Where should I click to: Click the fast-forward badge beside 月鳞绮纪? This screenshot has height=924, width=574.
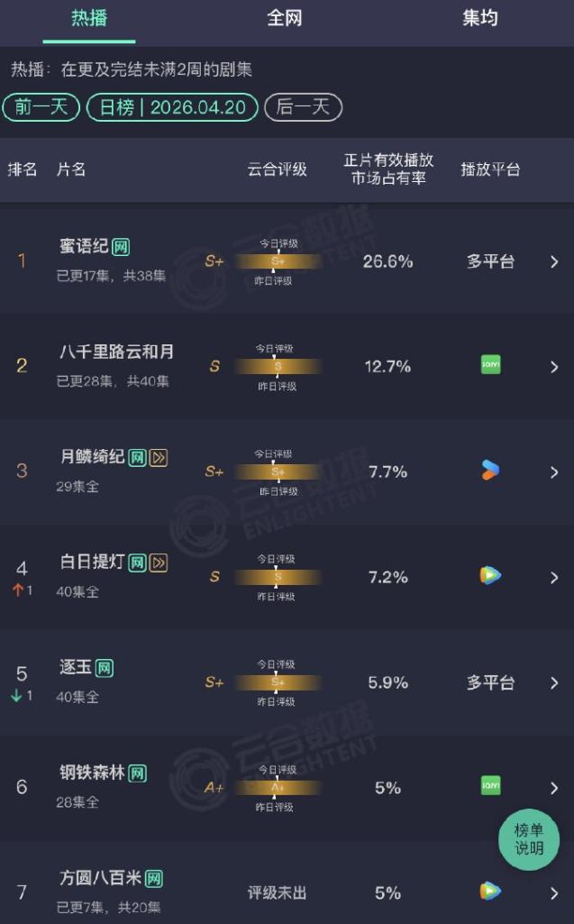click(x=158, y=457)
